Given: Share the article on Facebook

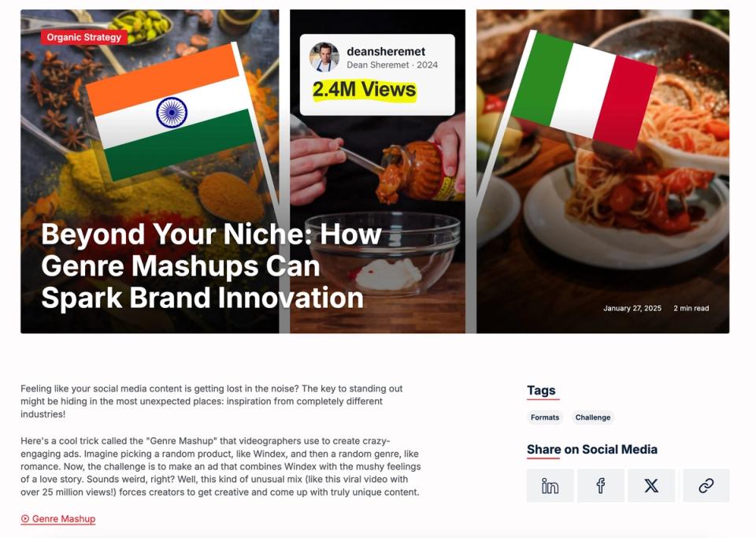Looking at the screenshot, I should [x=601, y=485].
